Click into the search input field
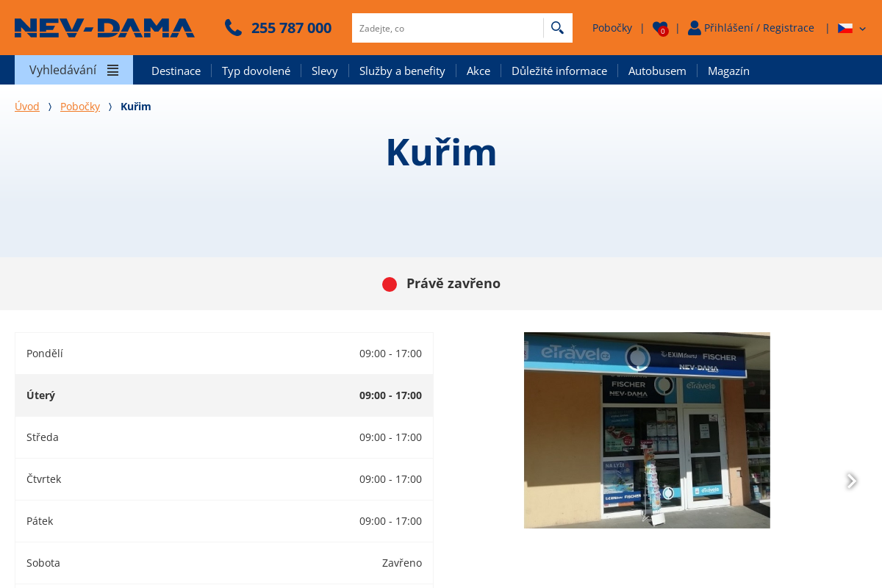The width and height of the screenshot is (882, 588). click(x=447, y=28)
